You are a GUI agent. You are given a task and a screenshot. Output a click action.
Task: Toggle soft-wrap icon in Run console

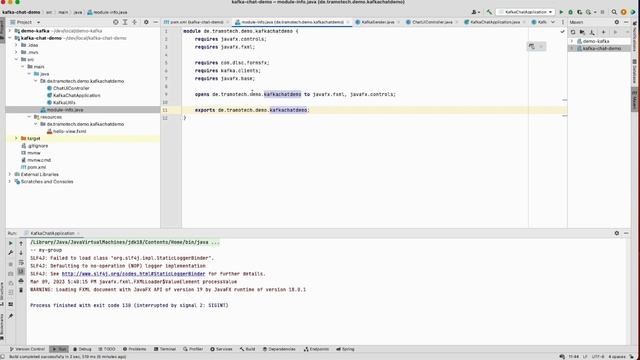point(21,262)
